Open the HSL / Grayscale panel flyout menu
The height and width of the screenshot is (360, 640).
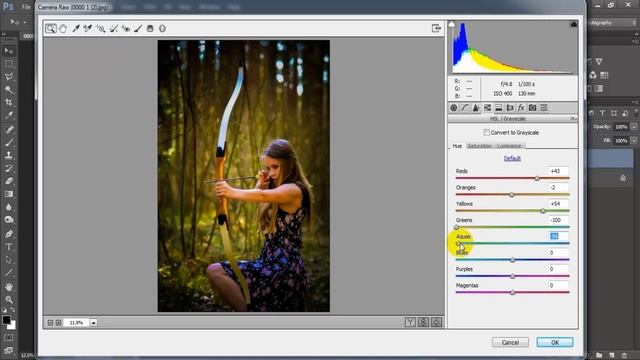(x=573, y=119)
